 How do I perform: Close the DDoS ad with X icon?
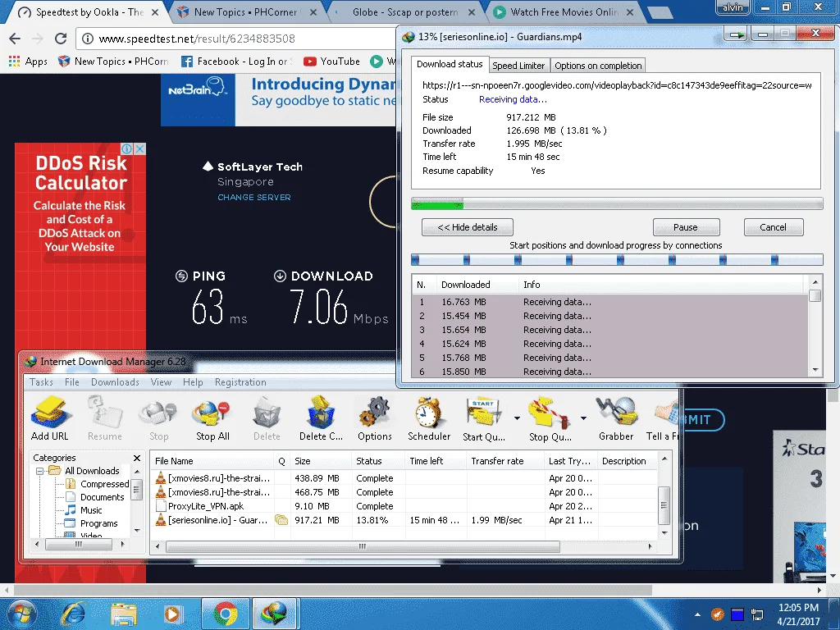(x=139, y=148)
